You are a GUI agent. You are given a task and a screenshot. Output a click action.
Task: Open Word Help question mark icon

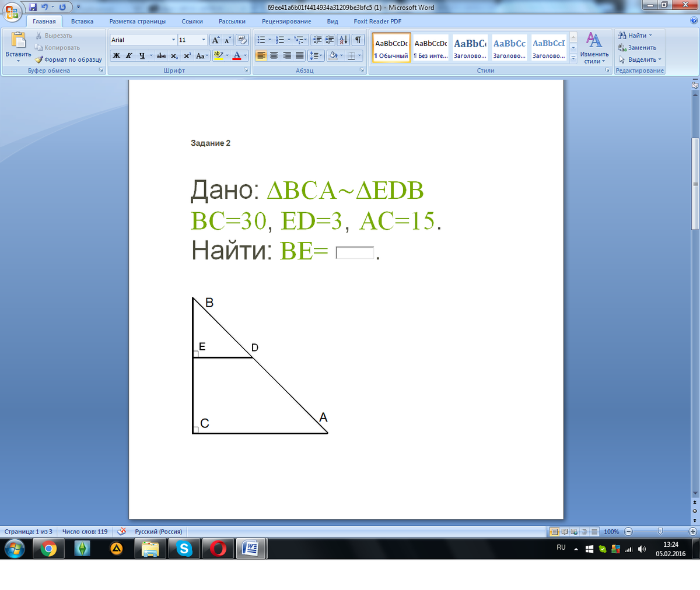coord(693,20)
